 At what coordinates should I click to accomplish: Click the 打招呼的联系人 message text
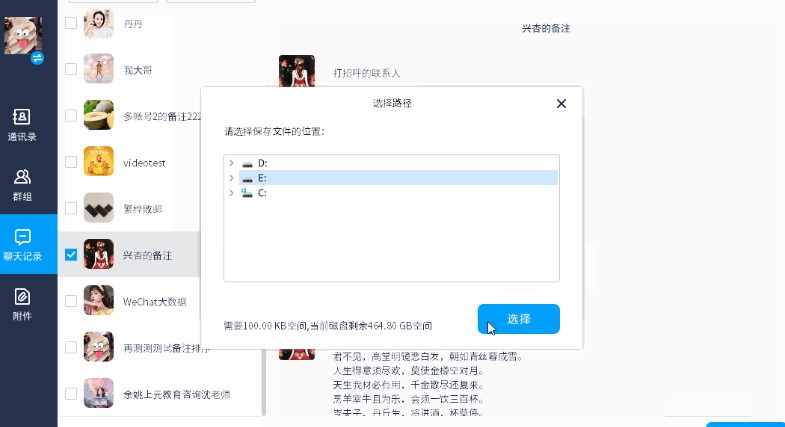point(366,73)
